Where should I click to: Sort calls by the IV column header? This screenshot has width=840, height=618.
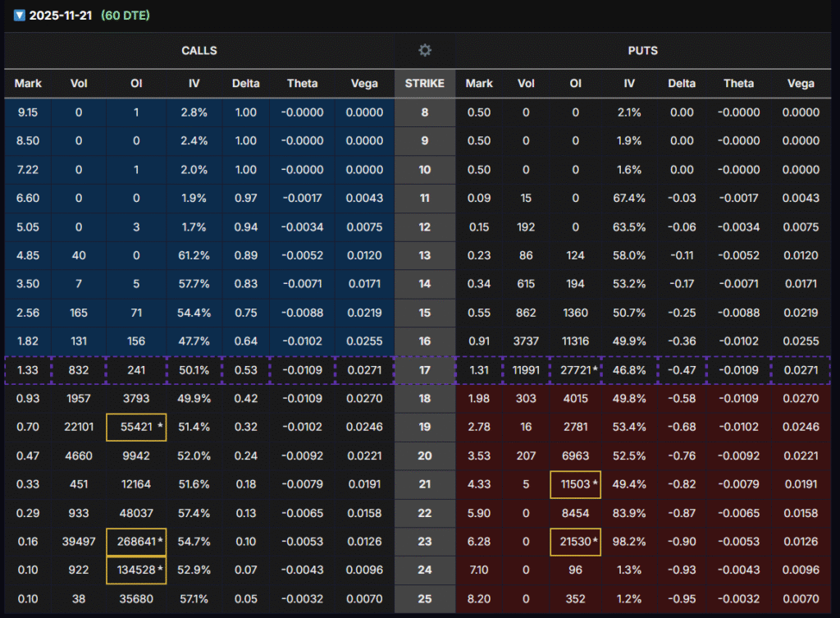[x=194, y=83]
